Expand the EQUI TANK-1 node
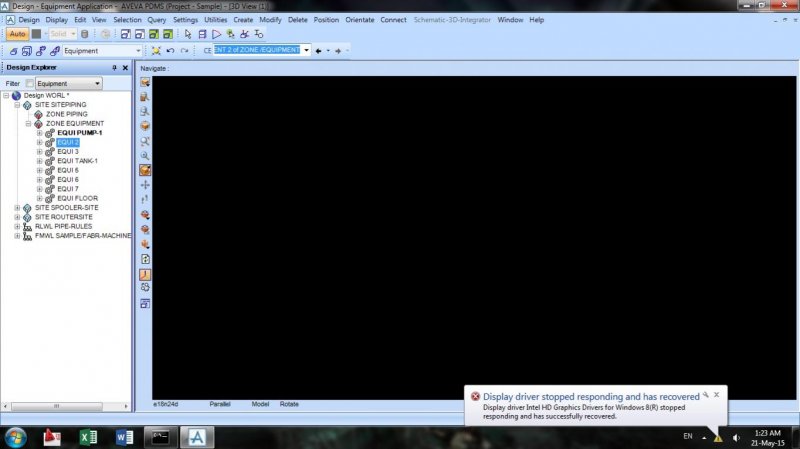800x449 pixels. pos(39,161)
